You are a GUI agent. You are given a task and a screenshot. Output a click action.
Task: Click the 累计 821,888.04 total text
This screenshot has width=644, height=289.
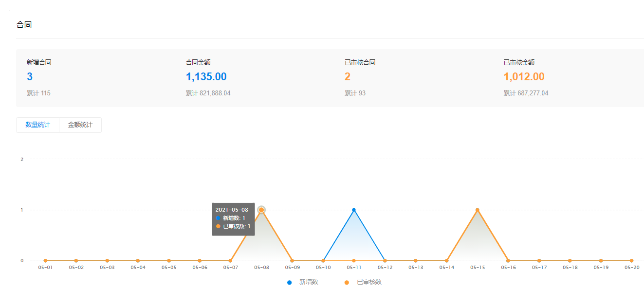208,93
